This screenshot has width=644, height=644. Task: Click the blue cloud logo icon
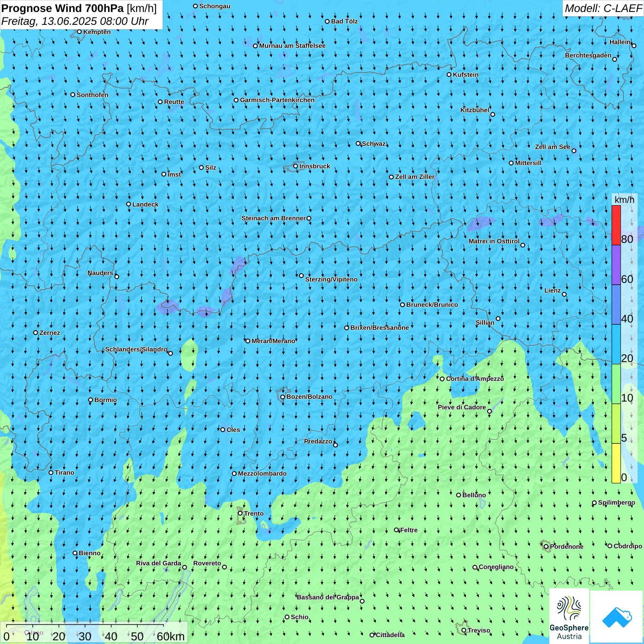click(x=616, y=617)
